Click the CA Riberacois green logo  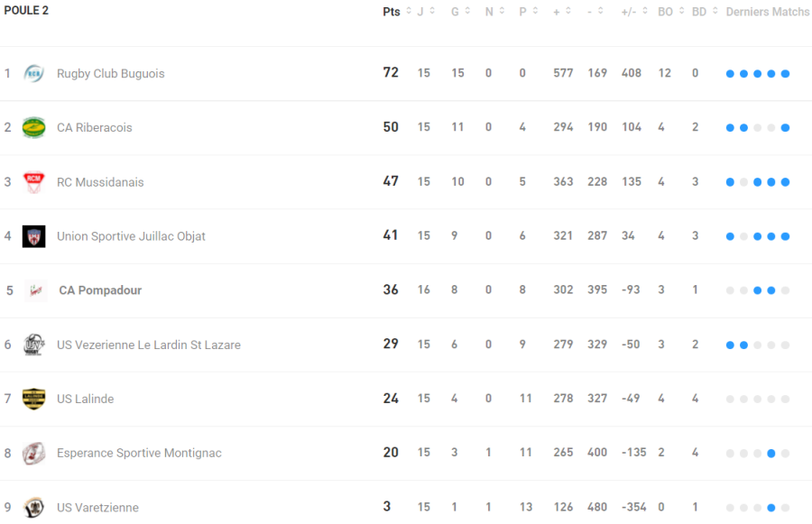[33, 127]
